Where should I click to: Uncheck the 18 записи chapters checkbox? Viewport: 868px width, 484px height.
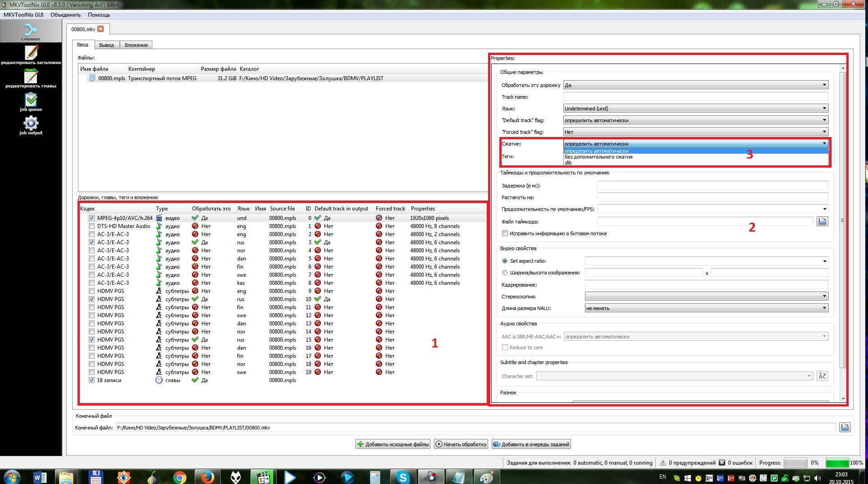92,380
